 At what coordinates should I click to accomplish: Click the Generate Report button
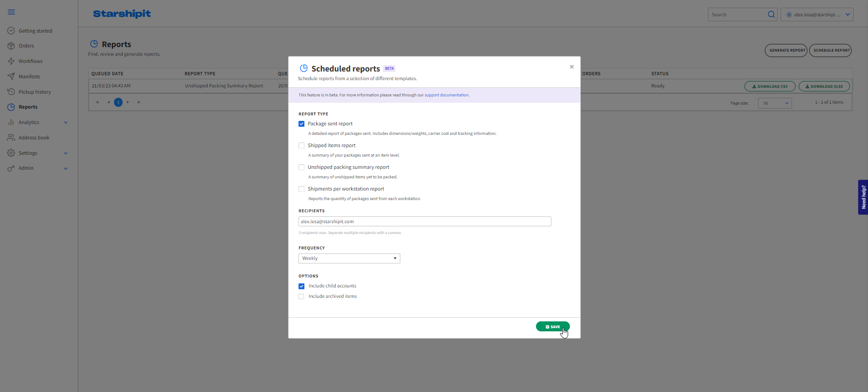point(786,50)
